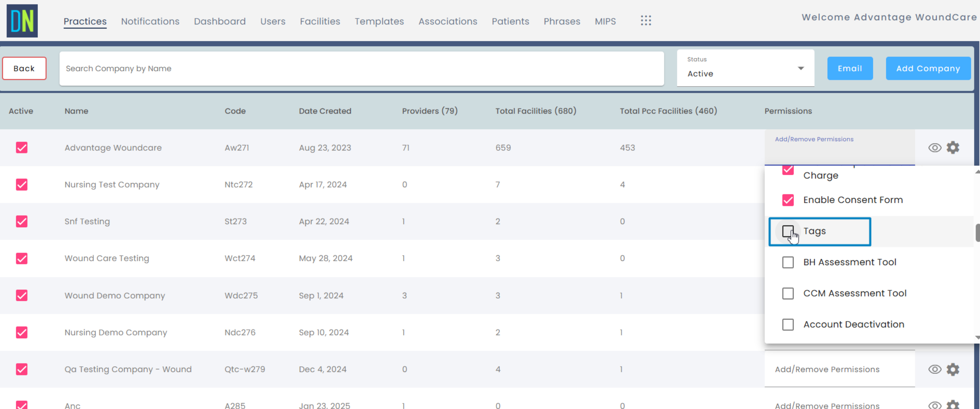
Task: Open gear settings for Qa Testing Company
Action: tap(953, 369)
